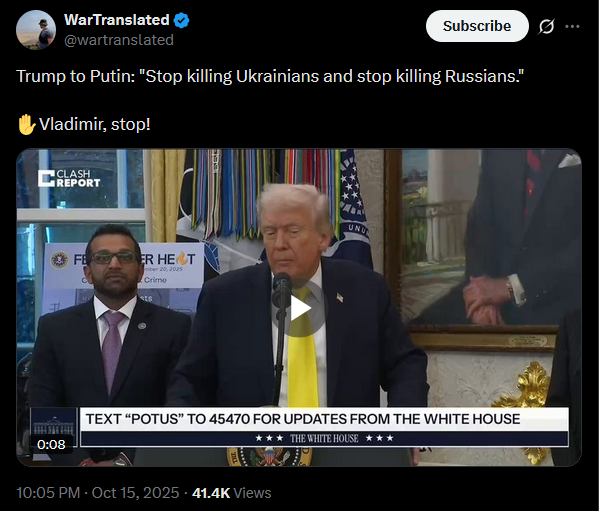Click the White House stars caption strip

tap(324, 438)
